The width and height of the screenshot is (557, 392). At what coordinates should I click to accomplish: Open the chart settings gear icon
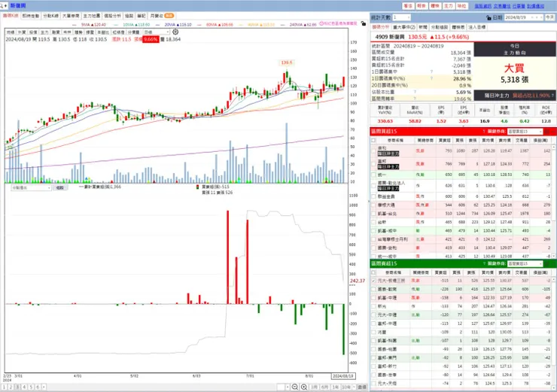click(175, 32)
